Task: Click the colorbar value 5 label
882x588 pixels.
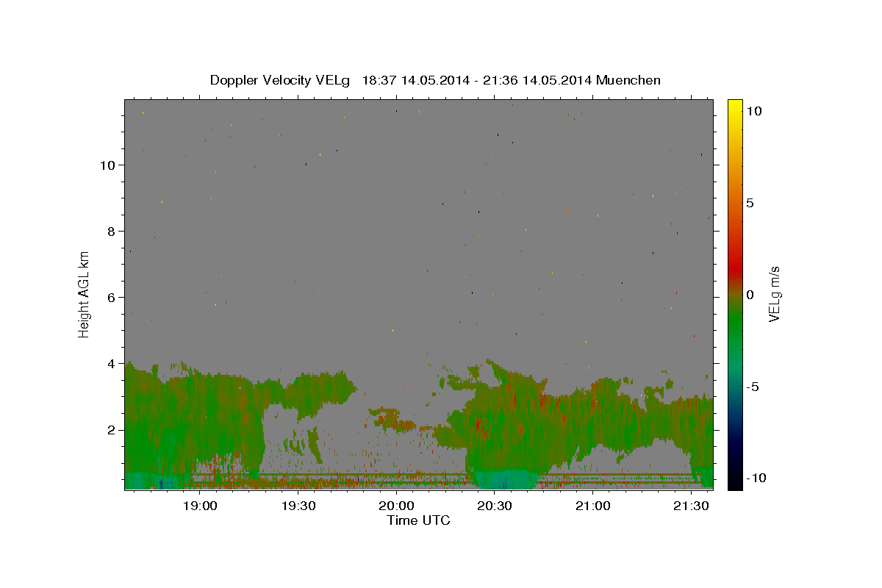Action: [750, 203]
